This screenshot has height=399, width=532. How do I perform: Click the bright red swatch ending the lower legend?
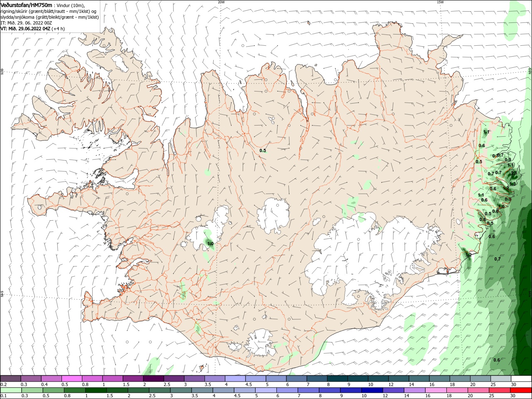point(521,390)
